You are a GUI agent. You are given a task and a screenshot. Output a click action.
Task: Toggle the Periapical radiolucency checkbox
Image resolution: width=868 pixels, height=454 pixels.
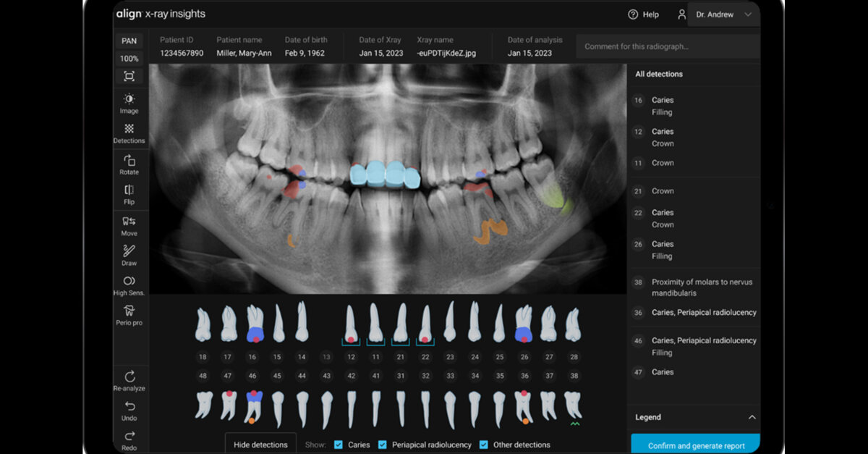pyautogui.click(x=382, y=445)
